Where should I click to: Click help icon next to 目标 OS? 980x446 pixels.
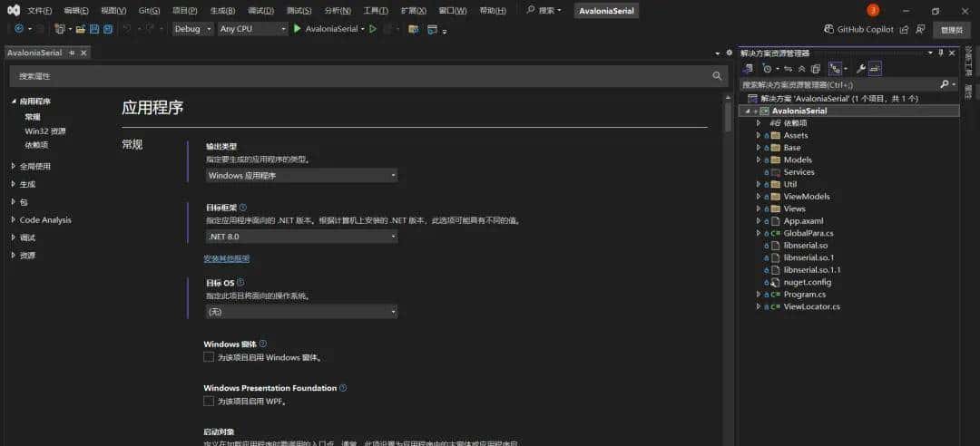coord(240,282)
